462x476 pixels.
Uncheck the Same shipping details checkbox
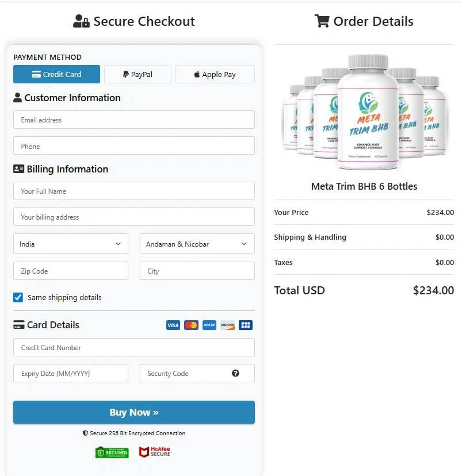coord(18,297)
